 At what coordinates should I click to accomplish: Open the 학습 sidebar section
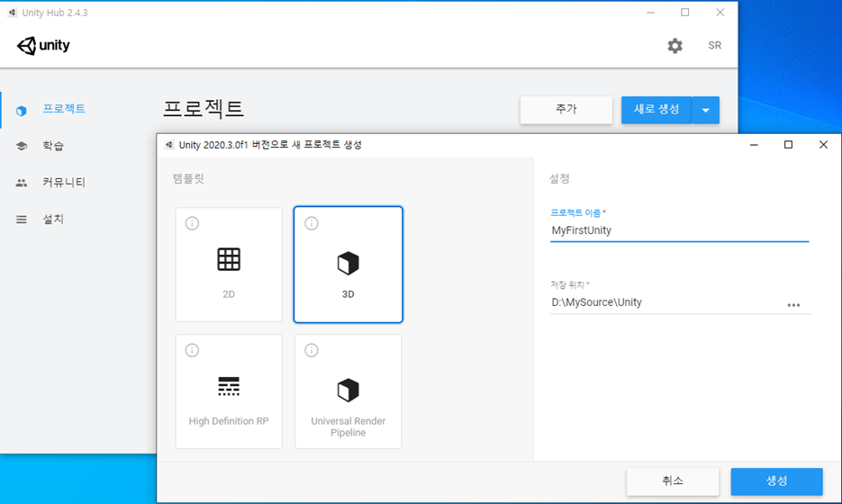53,146
